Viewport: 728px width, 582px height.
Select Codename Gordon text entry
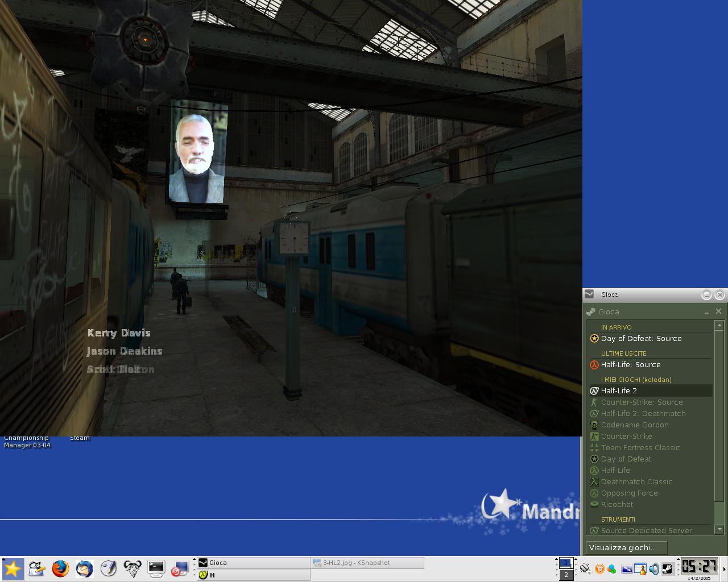(x=635, y=425)
